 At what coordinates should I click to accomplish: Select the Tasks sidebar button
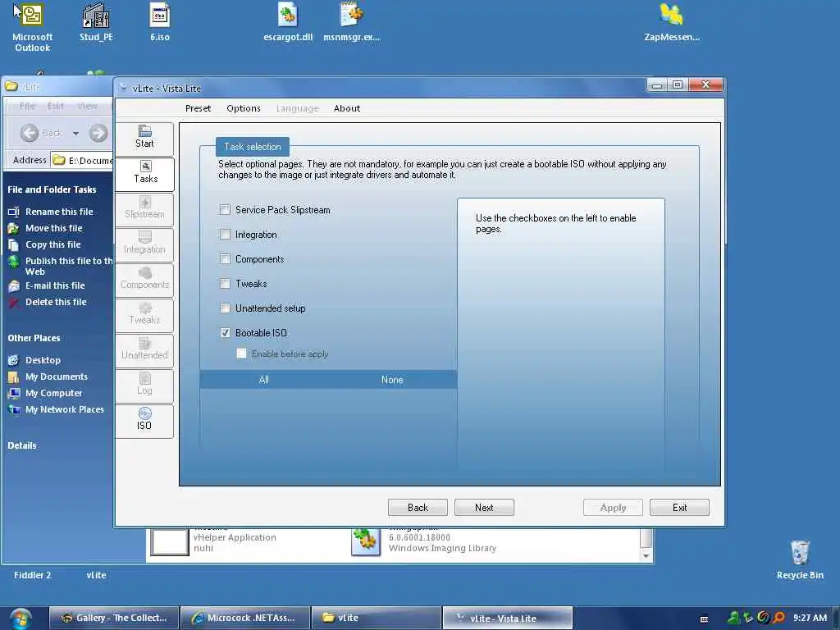click(x=144, y=174)
